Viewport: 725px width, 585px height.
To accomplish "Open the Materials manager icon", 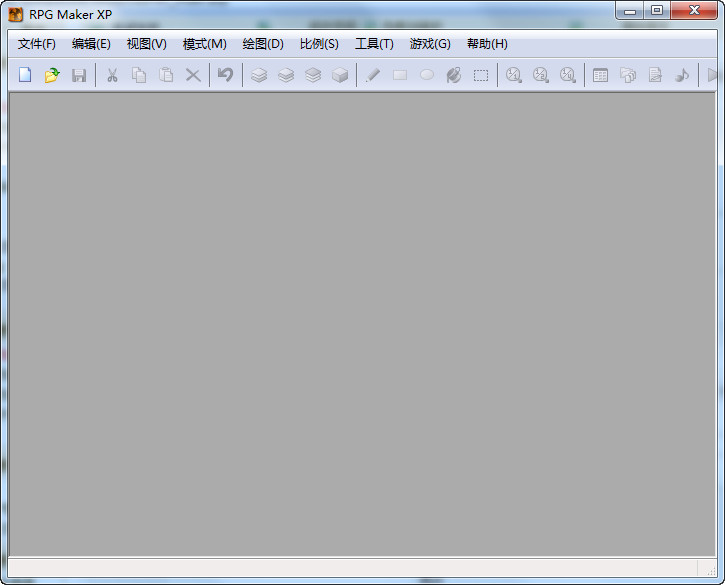I will pos(628,75).
